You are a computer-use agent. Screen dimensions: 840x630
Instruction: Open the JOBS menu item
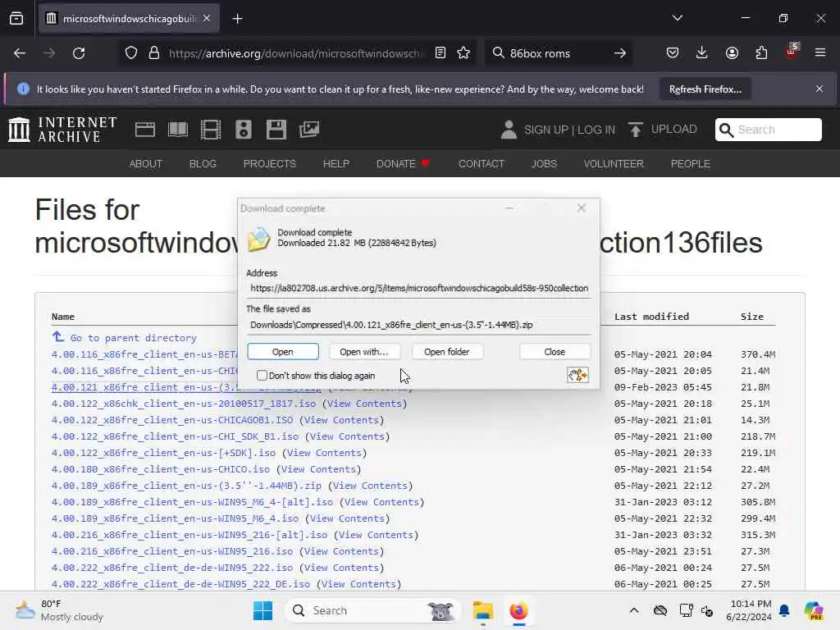[x=544, y=164]
